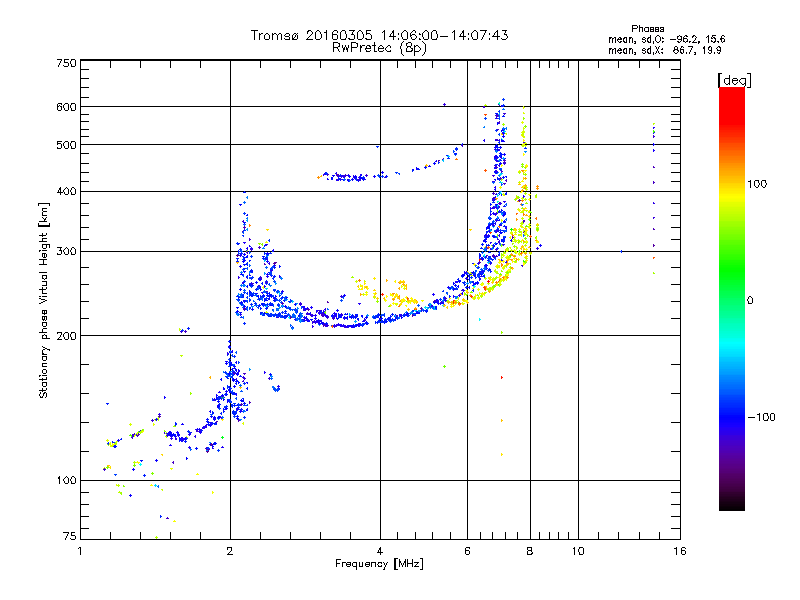Click the colorbar tick label '0'

(x=750, y=301)
